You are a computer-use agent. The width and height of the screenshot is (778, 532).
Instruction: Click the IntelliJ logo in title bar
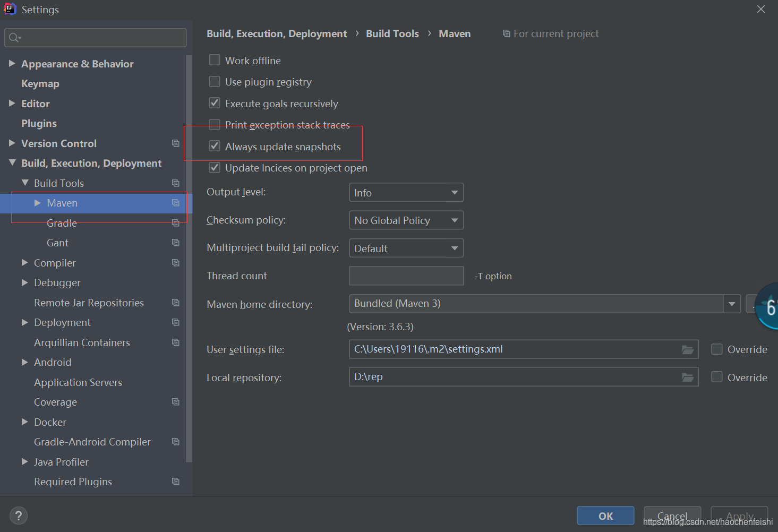[x=10, y=9]
